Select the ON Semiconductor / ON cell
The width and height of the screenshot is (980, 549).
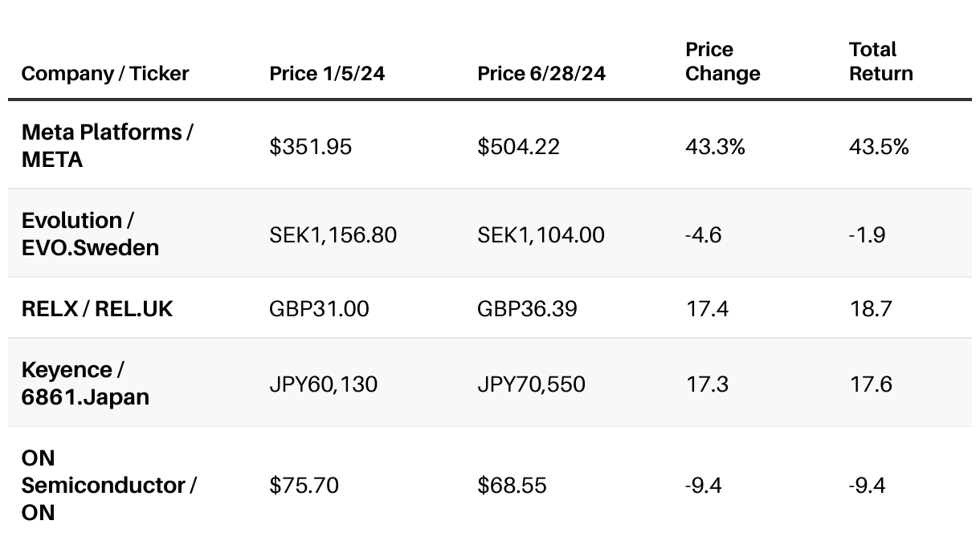pyautogui.click(x=108, y=485)
